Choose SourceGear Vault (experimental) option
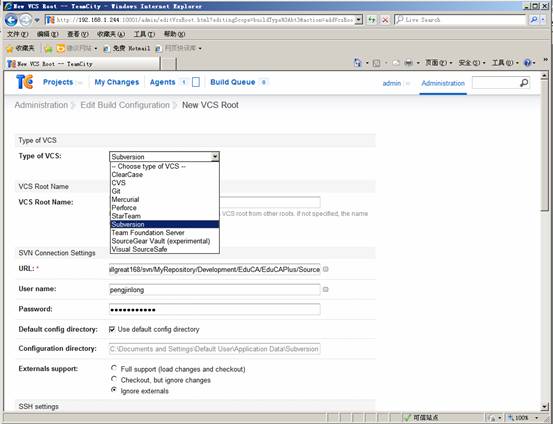The width and height of the screenshot is (553, 424). coord(164,241)
